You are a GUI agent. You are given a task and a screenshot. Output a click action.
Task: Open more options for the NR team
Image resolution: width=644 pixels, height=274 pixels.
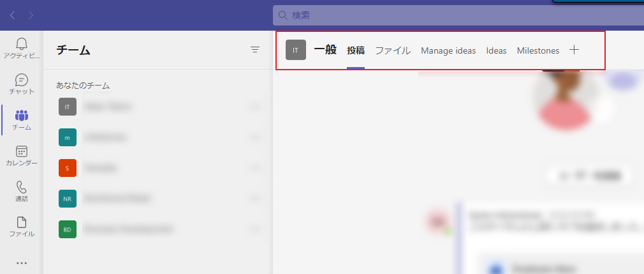pos(255,198)
